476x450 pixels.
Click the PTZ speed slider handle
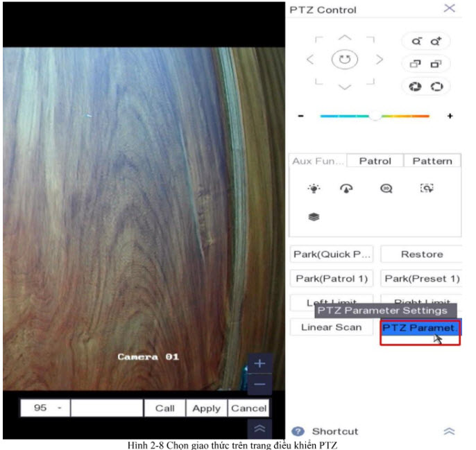click(x=375, y=116)
